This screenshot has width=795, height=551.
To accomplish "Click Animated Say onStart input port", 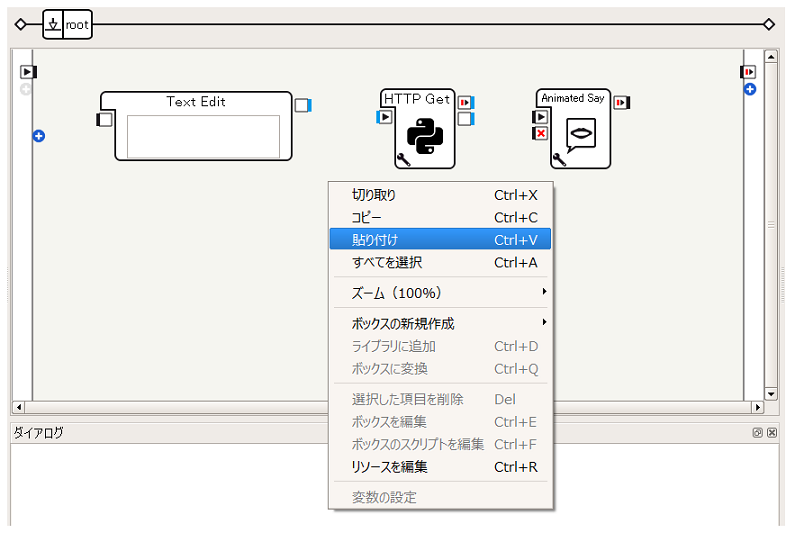I will click(x=540, y=117).
